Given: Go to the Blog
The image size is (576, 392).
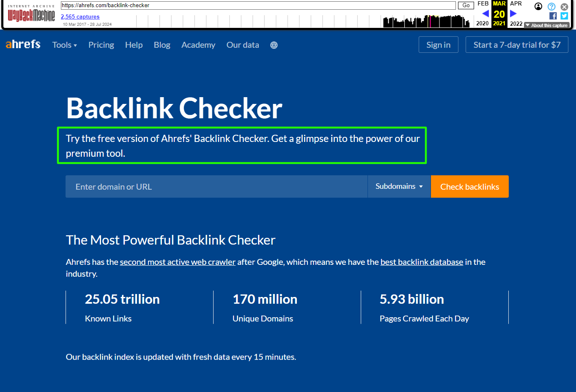Looking at the screenshot, I should point(162,45).
